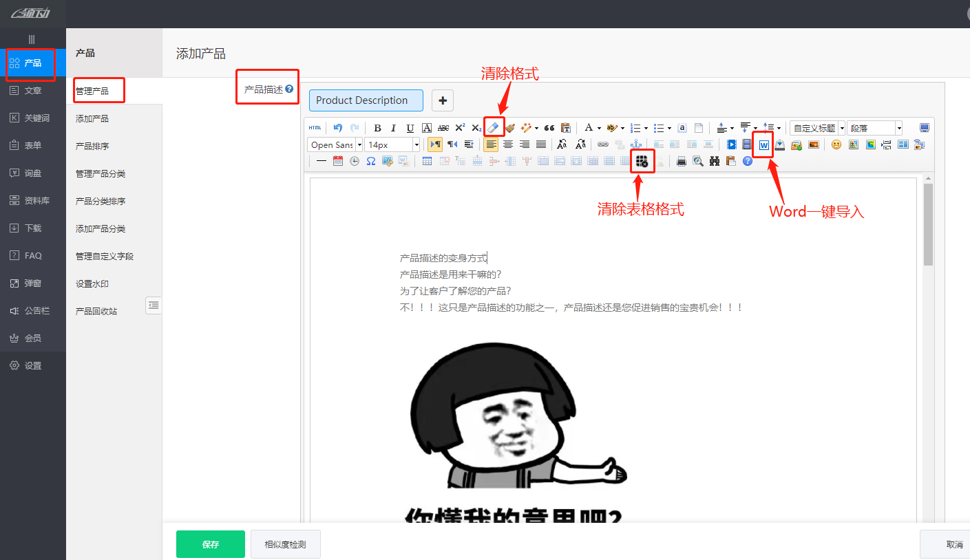Open the 关键词 section in the sidebar
This screenshot has height=560, width=970.
(32, 118)
